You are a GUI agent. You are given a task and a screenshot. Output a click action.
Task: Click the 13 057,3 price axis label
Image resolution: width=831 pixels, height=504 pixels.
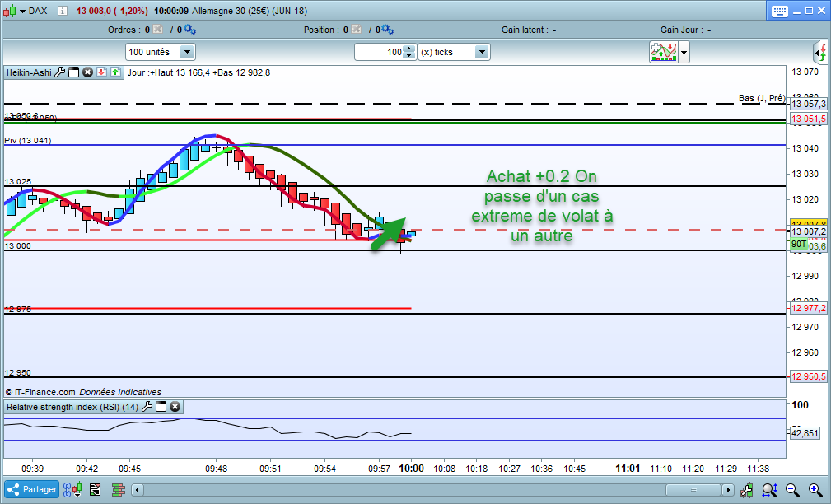(809, 105)
